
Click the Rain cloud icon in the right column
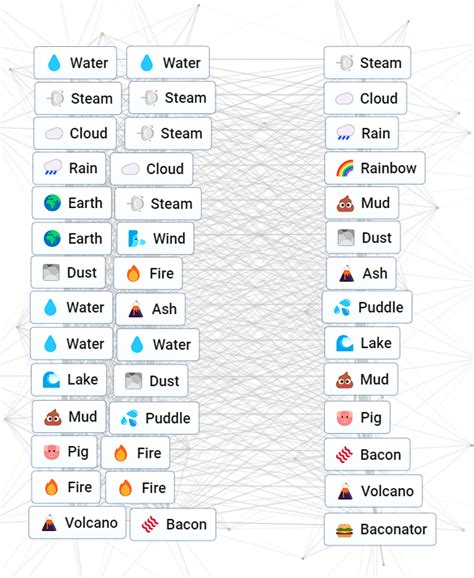[345, 133]
